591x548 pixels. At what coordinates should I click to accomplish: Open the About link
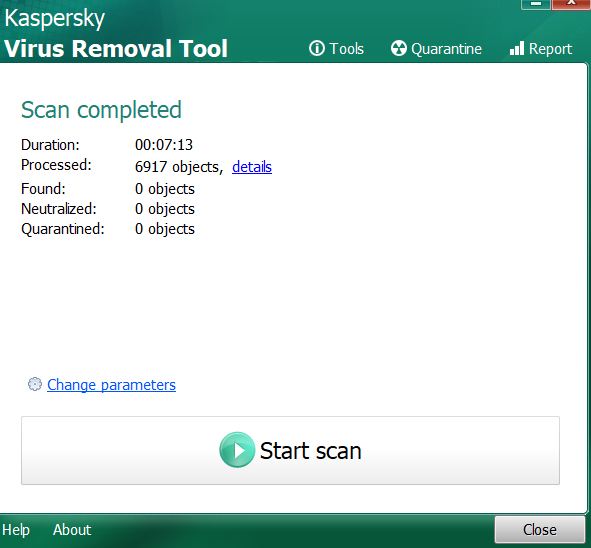point(72,530)
